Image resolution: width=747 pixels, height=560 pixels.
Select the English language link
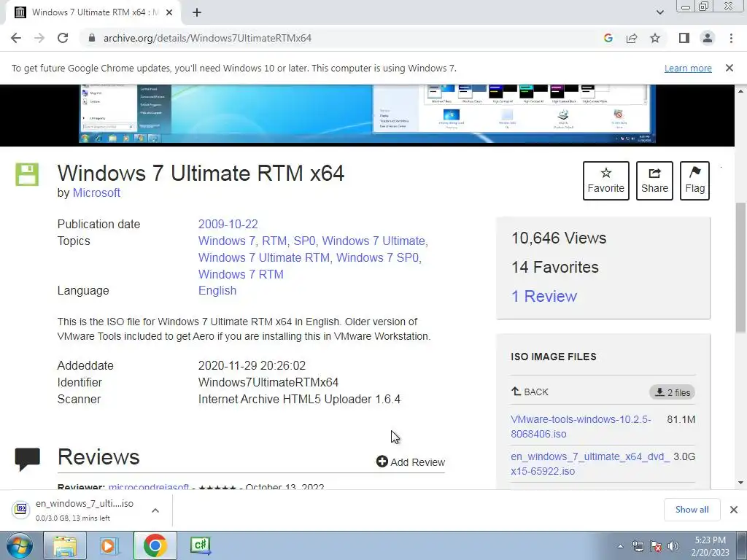217,290
